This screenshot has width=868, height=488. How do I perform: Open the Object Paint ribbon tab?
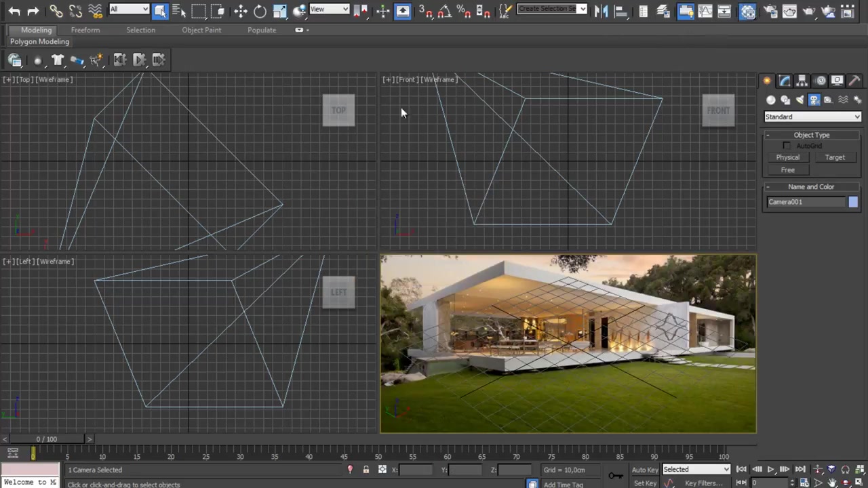[x=201, y=30]
